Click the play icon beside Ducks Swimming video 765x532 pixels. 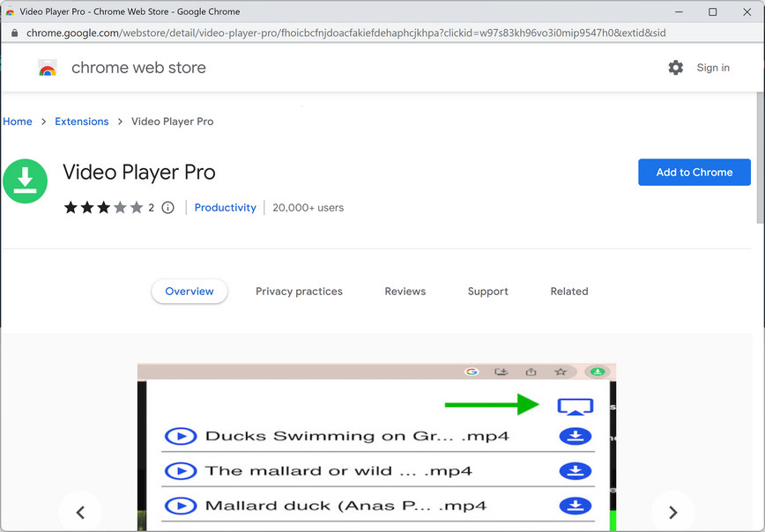click(181, 435)
